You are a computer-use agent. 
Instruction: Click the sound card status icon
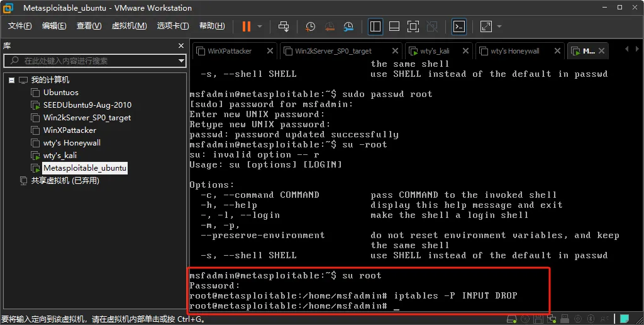(578, 319)
